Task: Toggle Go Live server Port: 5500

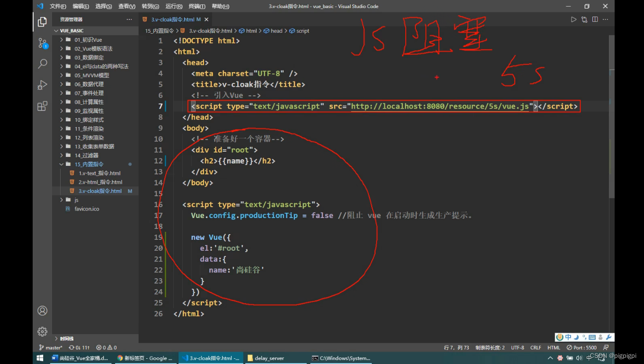Action: coord(582,347)
